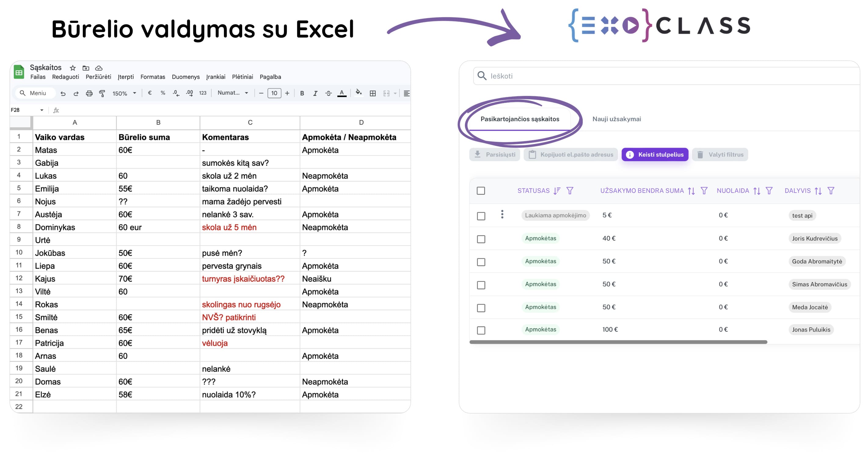Screen dimensions: 868x453
Task: Sort the STATUSAS column
Action: pyautogui.click(x=557, y=191)
